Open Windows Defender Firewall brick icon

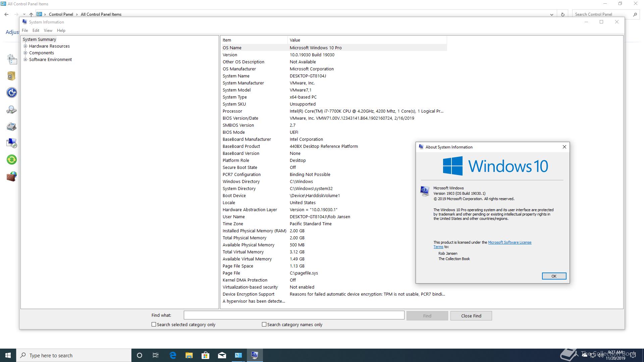(12, 176)
